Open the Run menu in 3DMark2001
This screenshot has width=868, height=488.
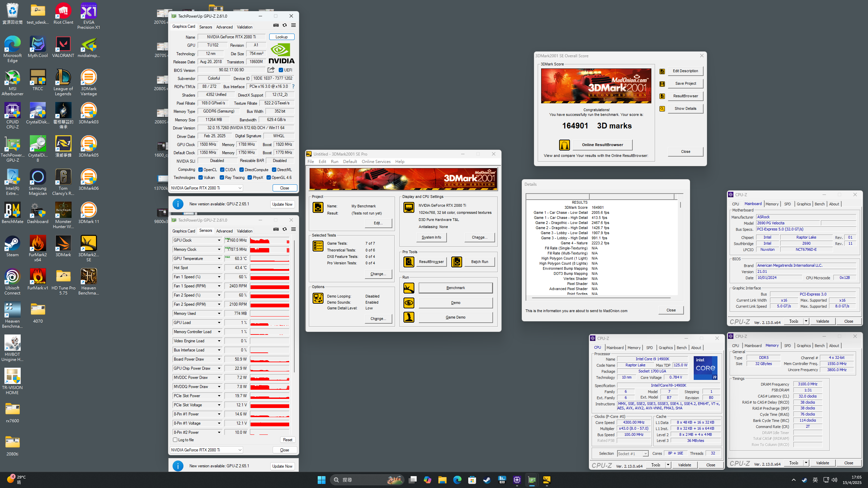click(335, 162)
